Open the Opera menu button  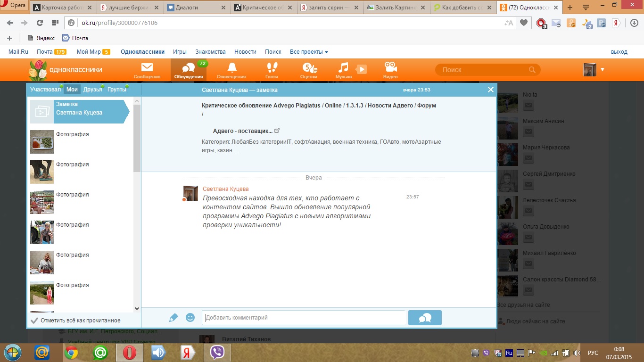tap(14, 6)
